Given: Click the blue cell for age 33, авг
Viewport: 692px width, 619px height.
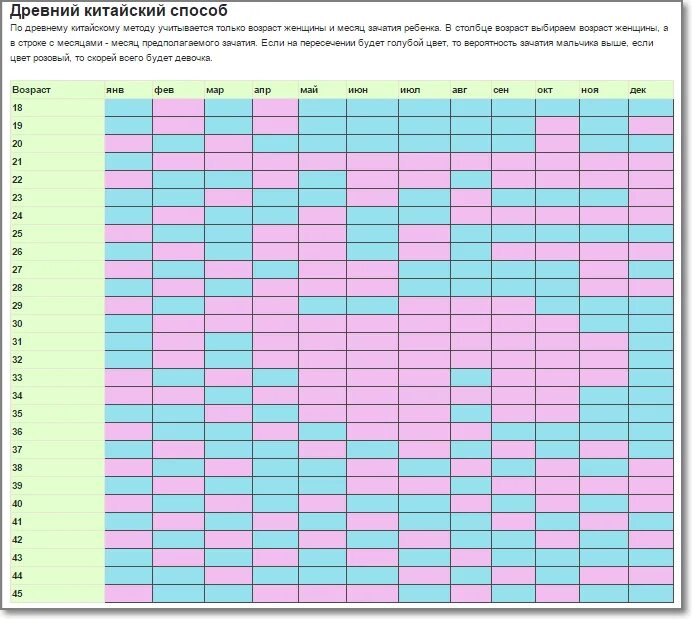Looking at the screenshot, I should tap(471, 378).
